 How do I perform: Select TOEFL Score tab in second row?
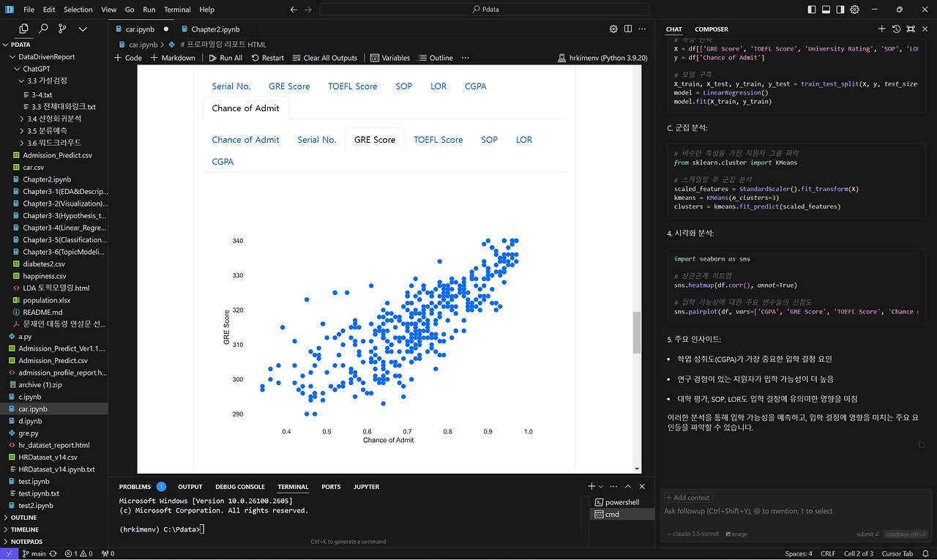coord(438,140)
